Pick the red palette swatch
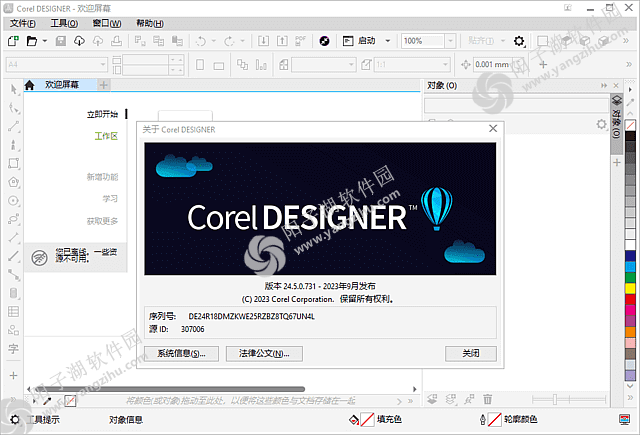640x435 pixels. pos(631,299)
